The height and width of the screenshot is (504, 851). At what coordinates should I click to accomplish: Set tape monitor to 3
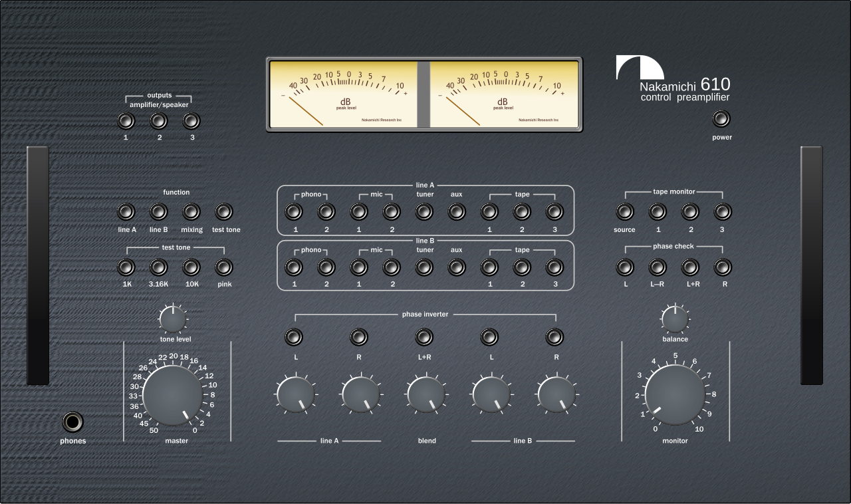[723, 212]
